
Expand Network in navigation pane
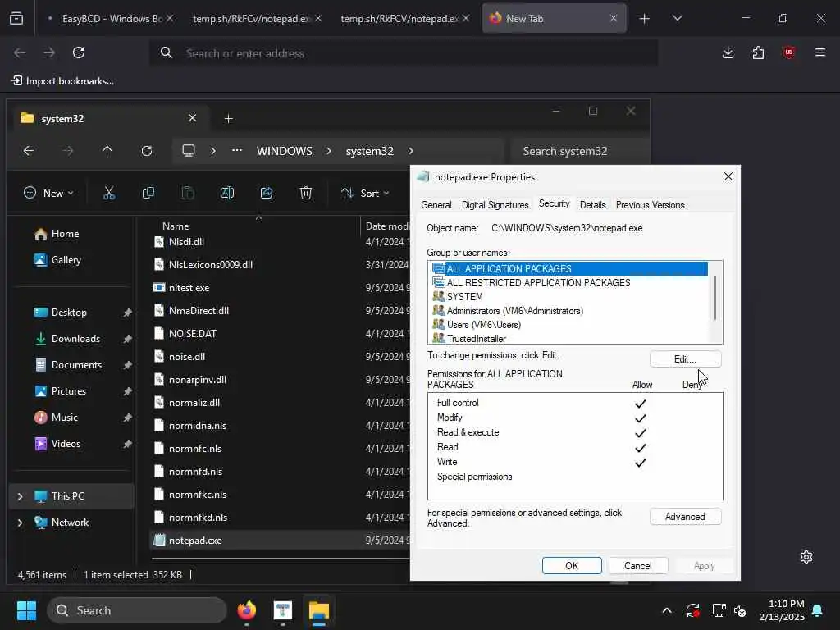20,523
